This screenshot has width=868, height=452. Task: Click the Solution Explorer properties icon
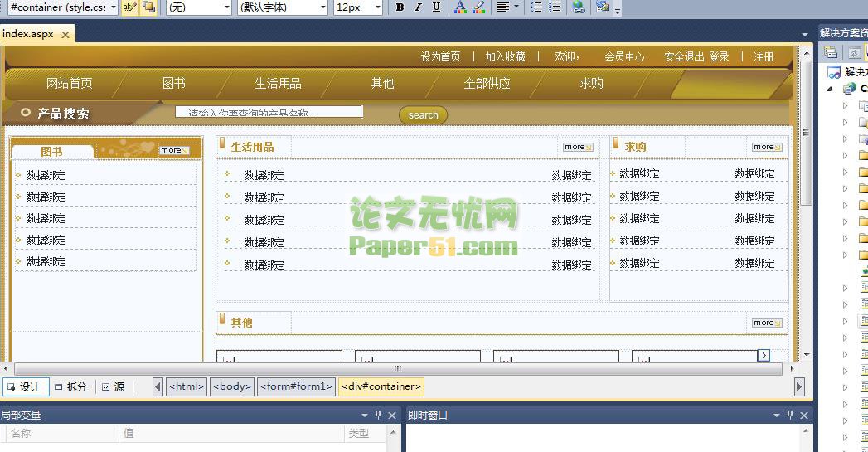tap(831, 52)
